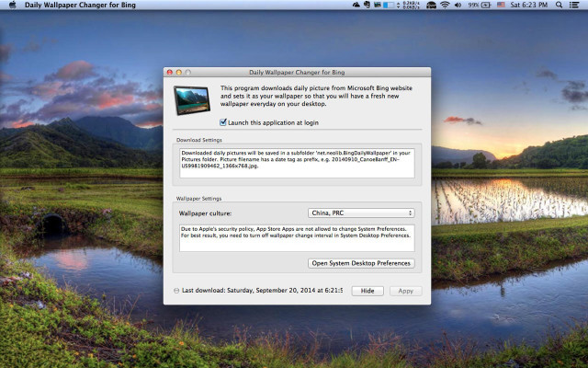Expand the Wallpaper culture dropdown
588x368 pixels.
[361, 213]
